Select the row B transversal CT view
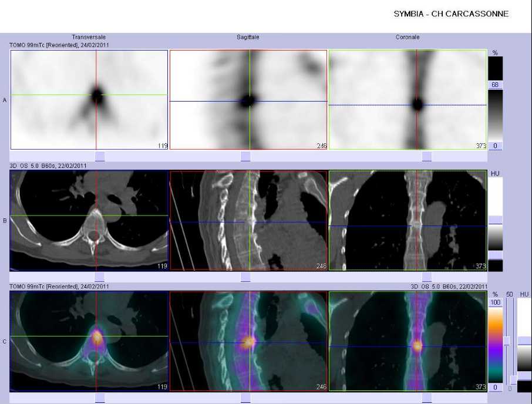Image resolution: width=532 pixels, height=404 pixels. point(89,220)
